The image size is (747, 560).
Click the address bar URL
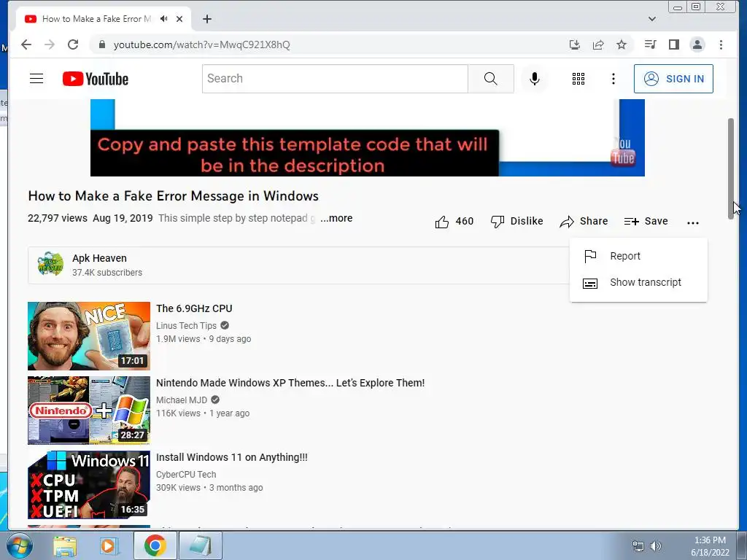pos(201,44)
